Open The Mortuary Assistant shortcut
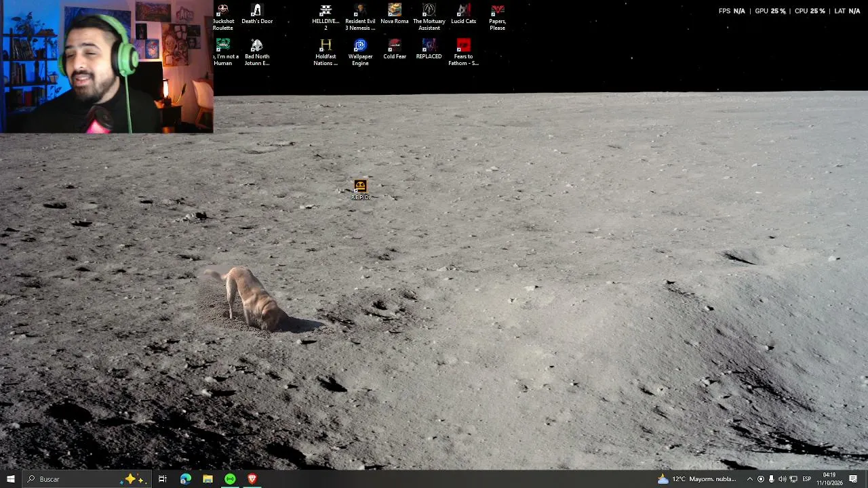The image size is (868, 488). click(429, 17)
